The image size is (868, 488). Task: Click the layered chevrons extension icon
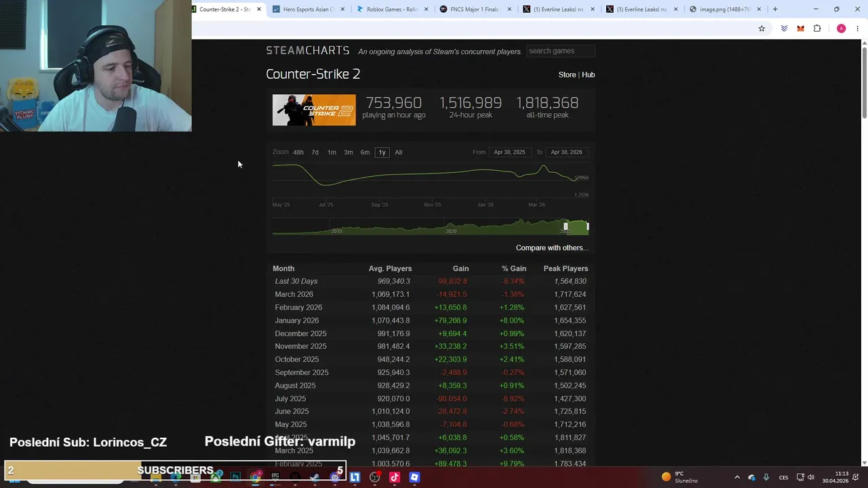[784, 28]
